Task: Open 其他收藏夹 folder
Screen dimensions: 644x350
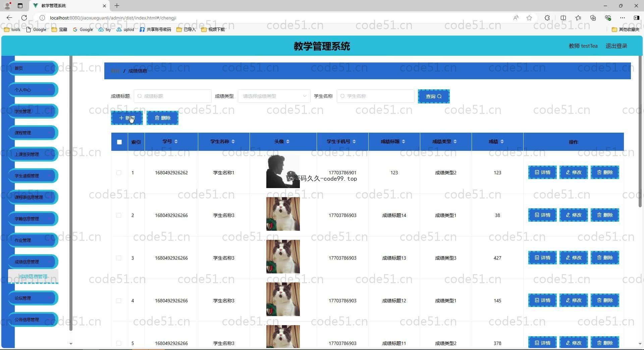Action: coord(626,30)
